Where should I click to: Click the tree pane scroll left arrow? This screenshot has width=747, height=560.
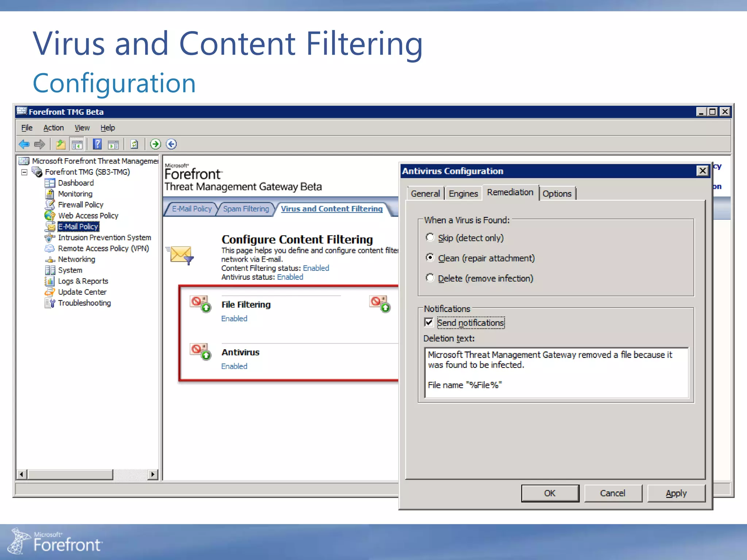point(22,474)
